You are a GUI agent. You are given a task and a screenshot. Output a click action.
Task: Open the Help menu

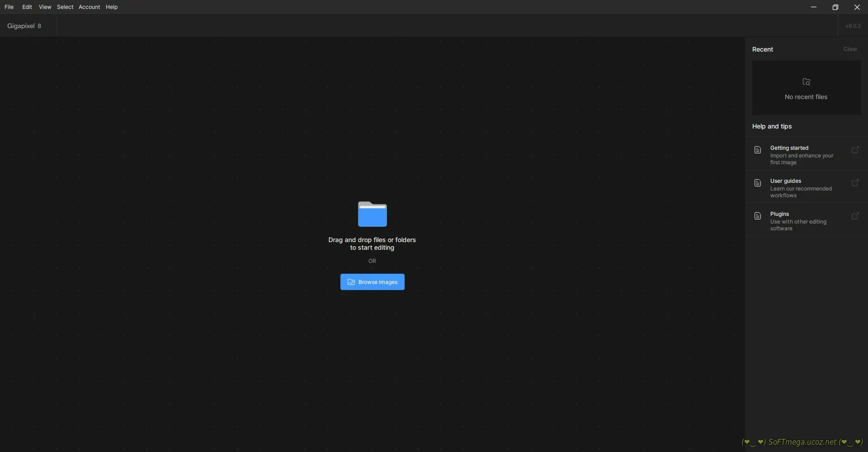[x=112, y=7]
